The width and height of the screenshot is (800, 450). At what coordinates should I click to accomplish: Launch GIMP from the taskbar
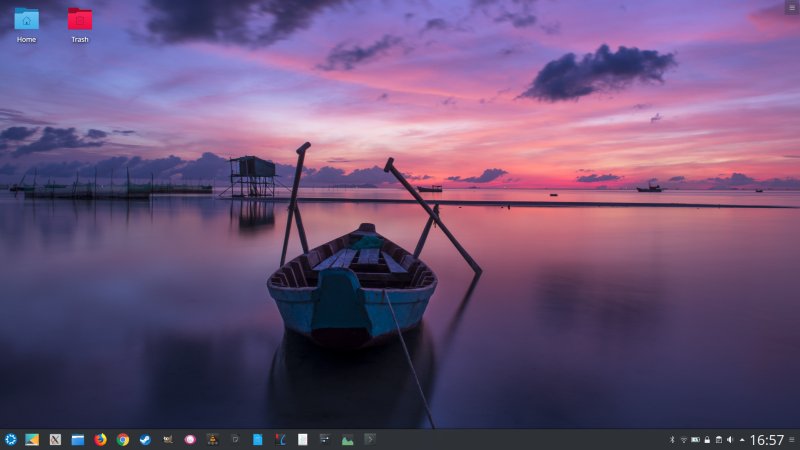(x=168, y=439)
